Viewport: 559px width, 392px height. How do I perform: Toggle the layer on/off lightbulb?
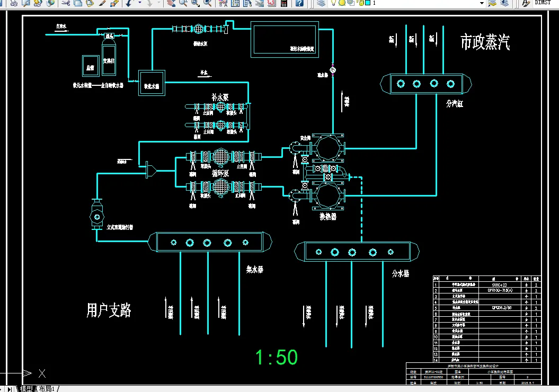(x=333, y=3)
